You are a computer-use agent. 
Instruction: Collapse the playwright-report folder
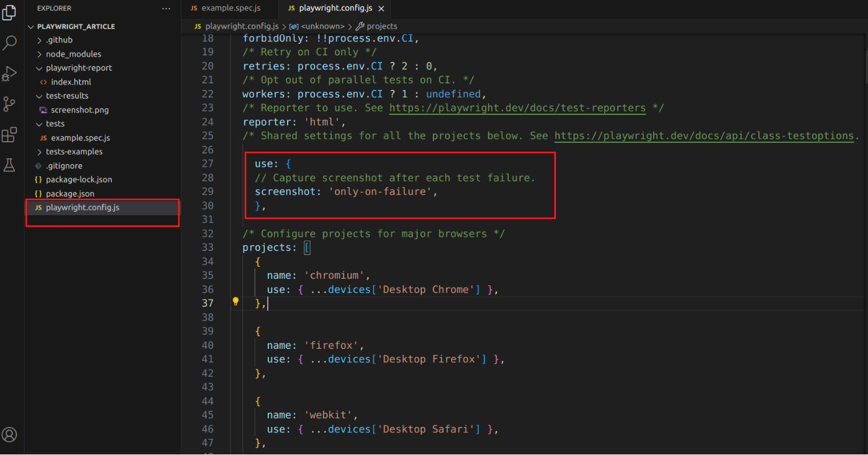(x=78, y=68)
